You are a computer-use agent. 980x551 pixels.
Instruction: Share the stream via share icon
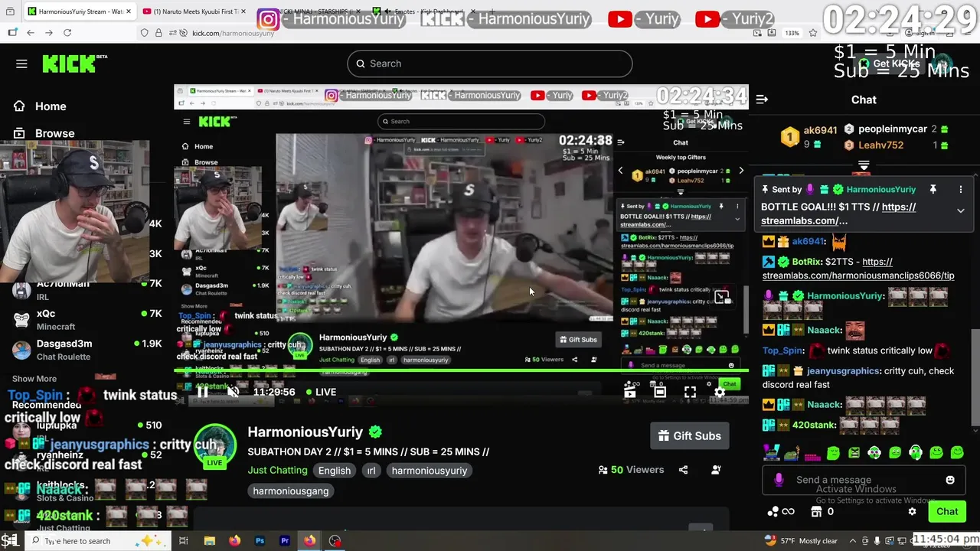tap(683, 470)
